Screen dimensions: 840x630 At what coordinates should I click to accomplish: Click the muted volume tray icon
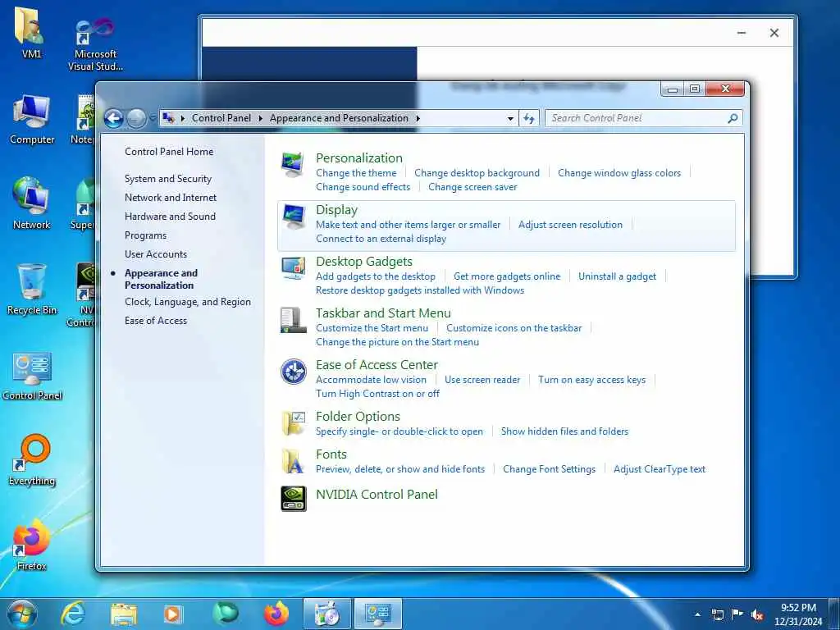757,615
